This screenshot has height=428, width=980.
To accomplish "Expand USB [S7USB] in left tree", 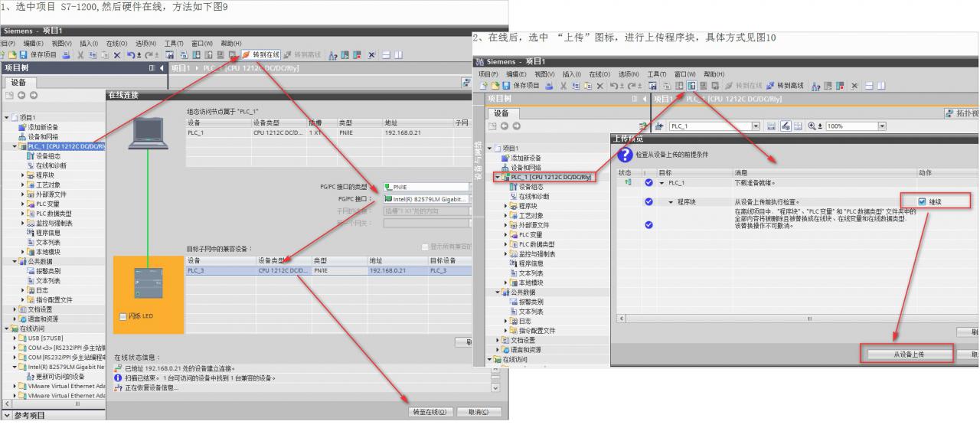I will 15,338.
